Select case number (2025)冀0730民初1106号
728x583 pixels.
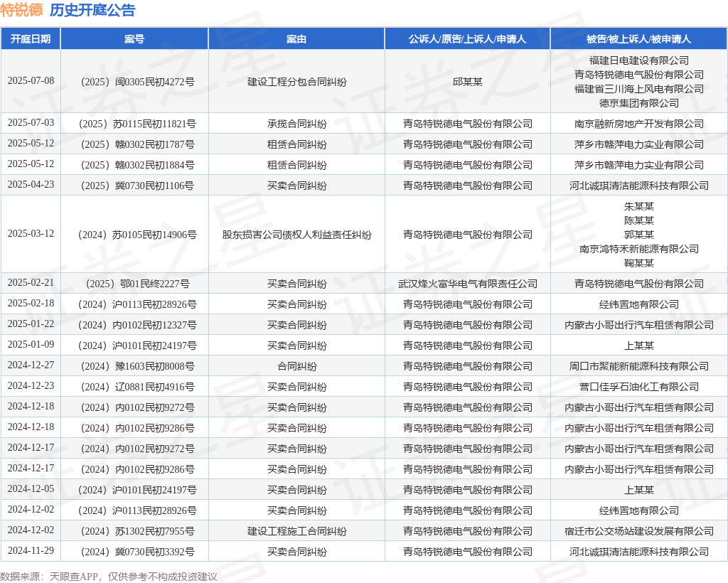click(x=137, y=186)
